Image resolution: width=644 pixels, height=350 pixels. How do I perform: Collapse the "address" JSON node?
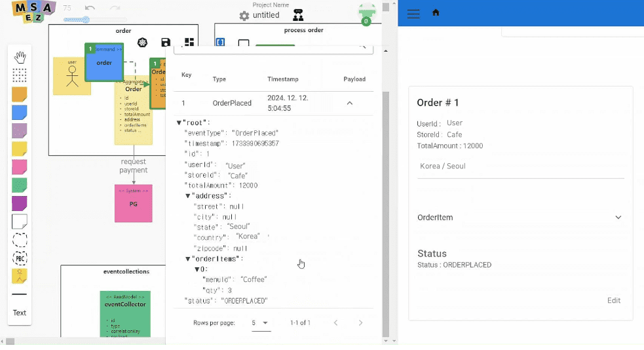click(x=188, y=196)
